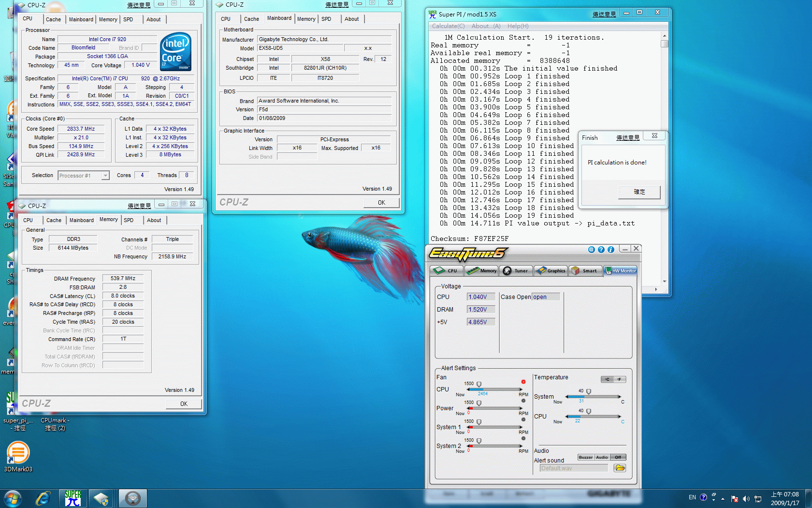
Task: Click the EasyTune6 info icon
Action: pyautogui.click(x=611, y=250)
